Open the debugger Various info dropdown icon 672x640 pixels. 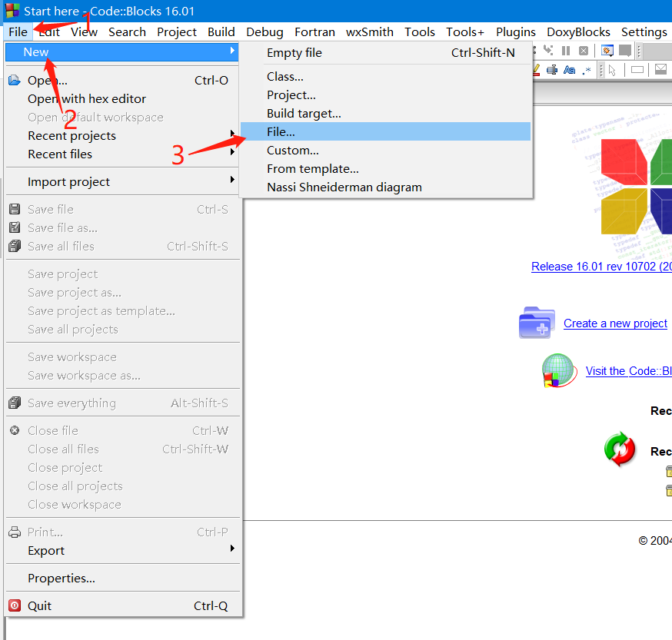point(625,51)
